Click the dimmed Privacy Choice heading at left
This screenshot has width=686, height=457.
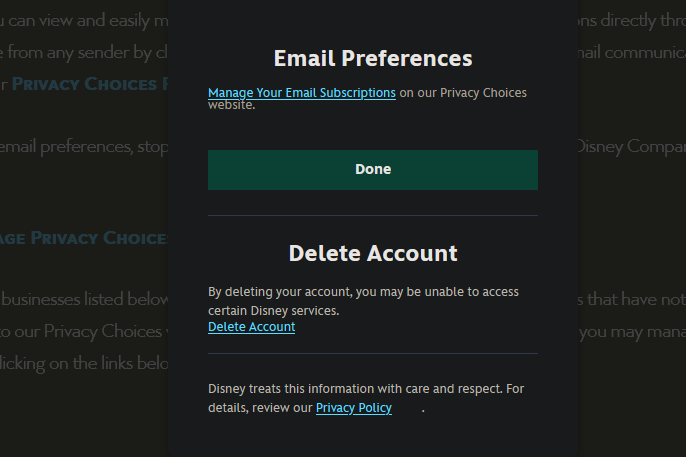[x=88, y=238]
